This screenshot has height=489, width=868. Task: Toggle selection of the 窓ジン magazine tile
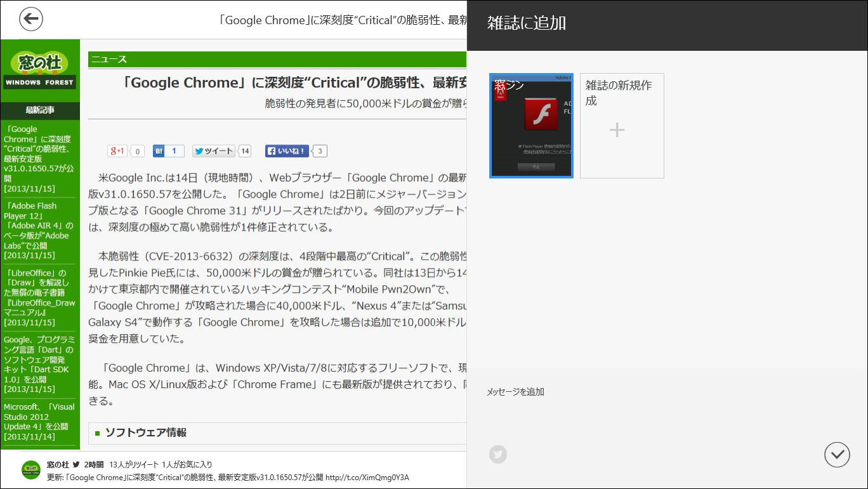(x=531, y=125)
